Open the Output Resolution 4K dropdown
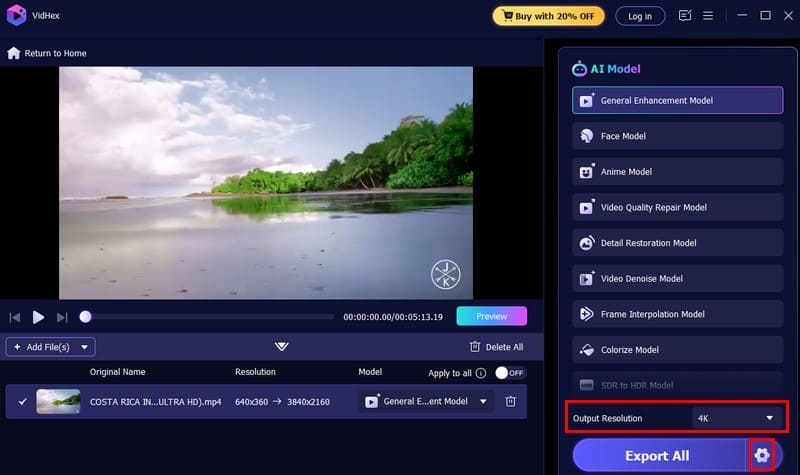This screenshot has width=800, height=475. 734,417
